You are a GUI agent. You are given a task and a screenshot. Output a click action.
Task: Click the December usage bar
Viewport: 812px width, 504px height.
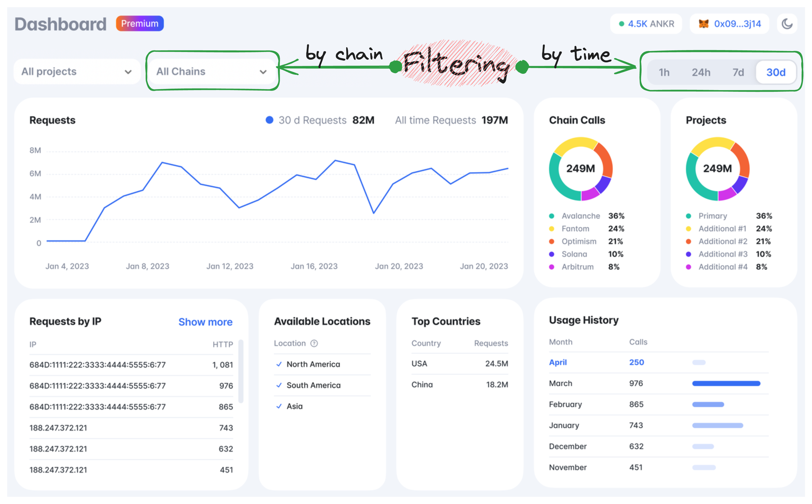point(703,446)
